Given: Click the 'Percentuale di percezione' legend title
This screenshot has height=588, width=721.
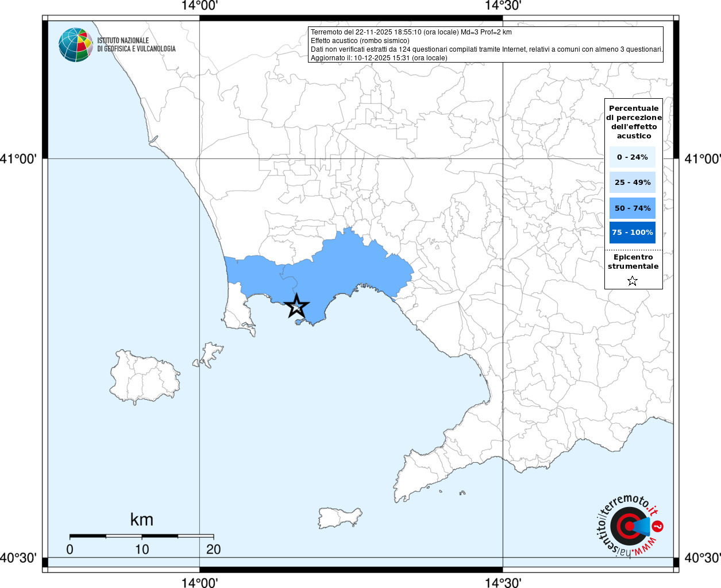Looking at the screenshot, I should [x=634, y=122].
